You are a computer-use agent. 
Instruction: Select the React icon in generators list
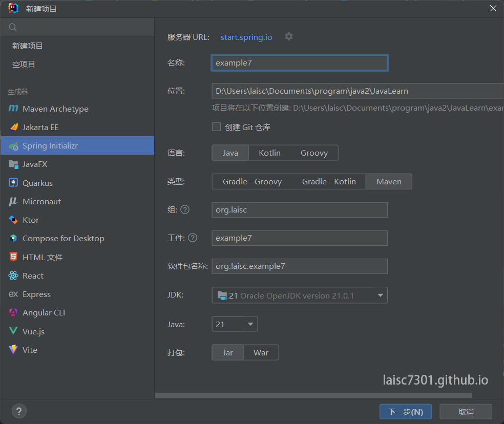[x=13, y=275]
